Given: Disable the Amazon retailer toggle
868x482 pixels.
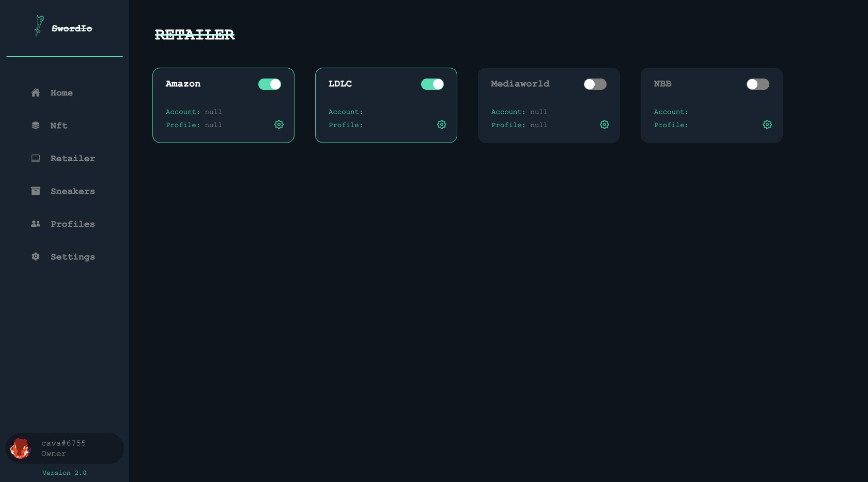Looking at the screenshot, I should coord(270,84).
